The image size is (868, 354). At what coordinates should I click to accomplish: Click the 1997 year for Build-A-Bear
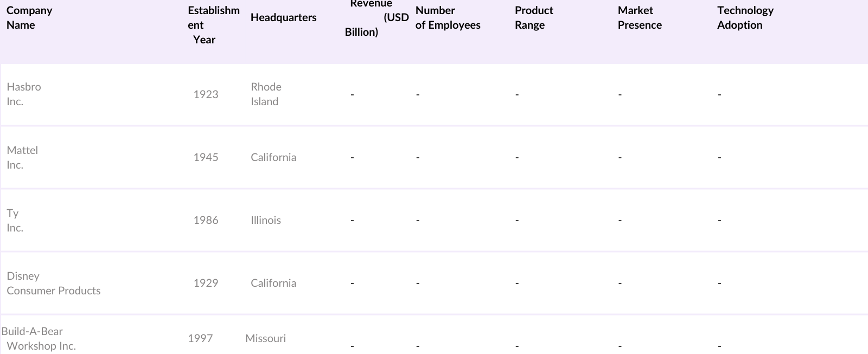coord(200,338)
